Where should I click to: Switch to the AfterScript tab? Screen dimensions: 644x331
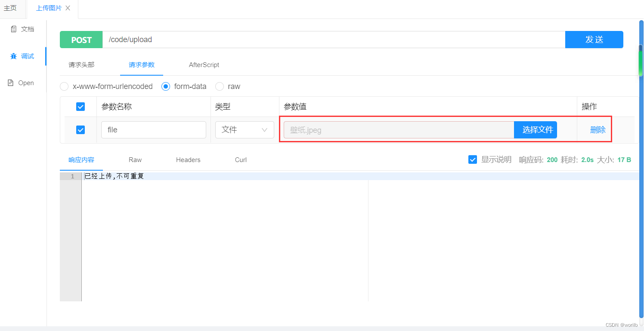pyautogui.click(x=204, y=65)
